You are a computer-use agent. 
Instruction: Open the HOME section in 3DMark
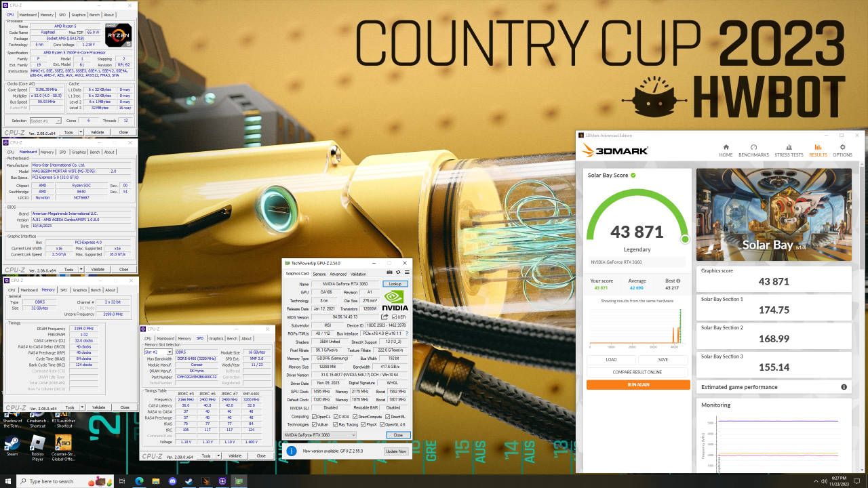726,150
